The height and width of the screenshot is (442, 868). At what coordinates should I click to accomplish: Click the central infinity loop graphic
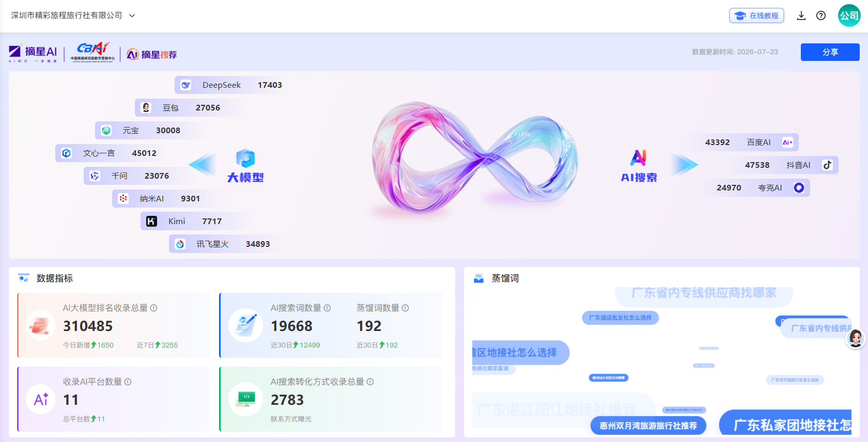tap(475, 158)
